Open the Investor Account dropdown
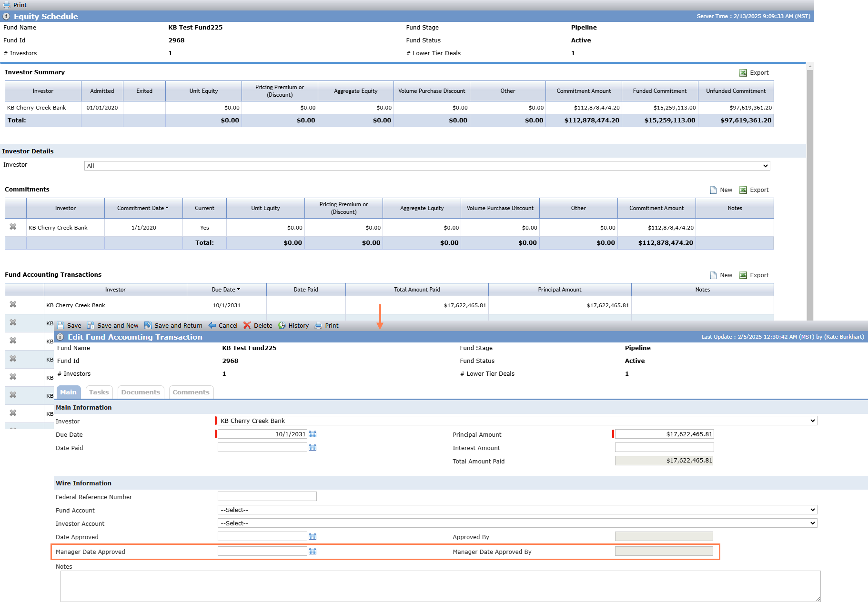The image size is (868, 613). pos(517,523)
